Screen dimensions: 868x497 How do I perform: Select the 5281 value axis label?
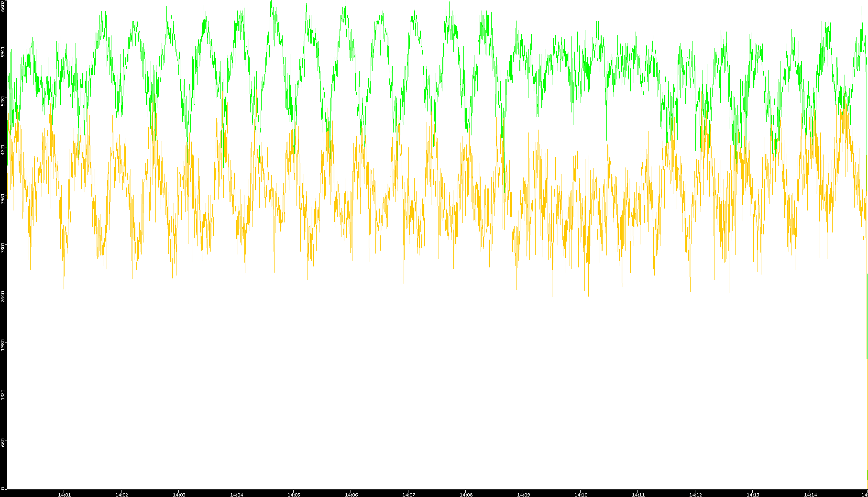pyautogui.click(x=3, y=100)
